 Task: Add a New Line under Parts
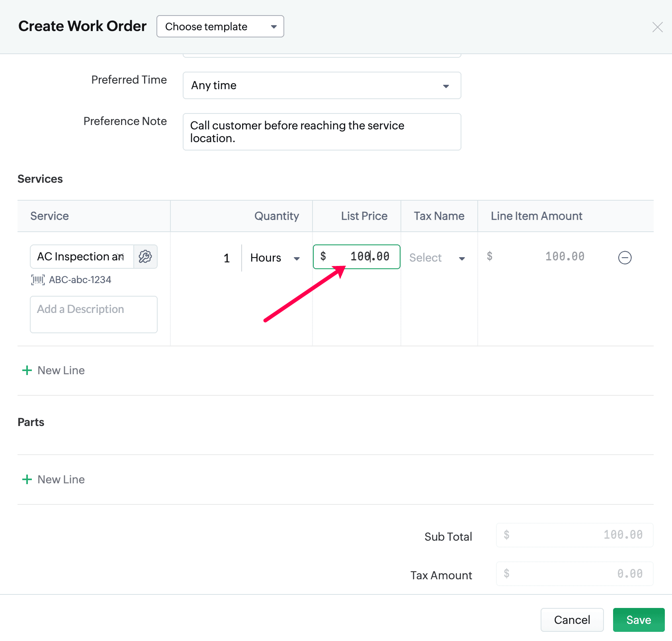coord(61,479)
